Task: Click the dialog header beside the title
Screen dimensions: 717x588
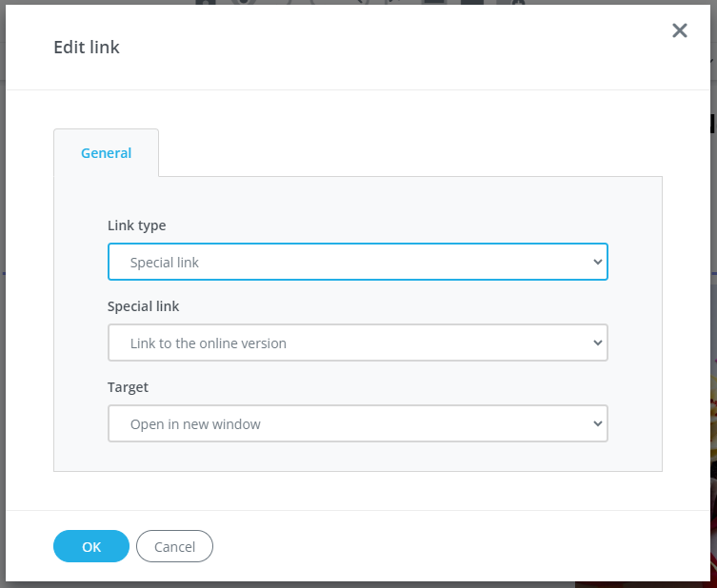Action: coord(381,47)
